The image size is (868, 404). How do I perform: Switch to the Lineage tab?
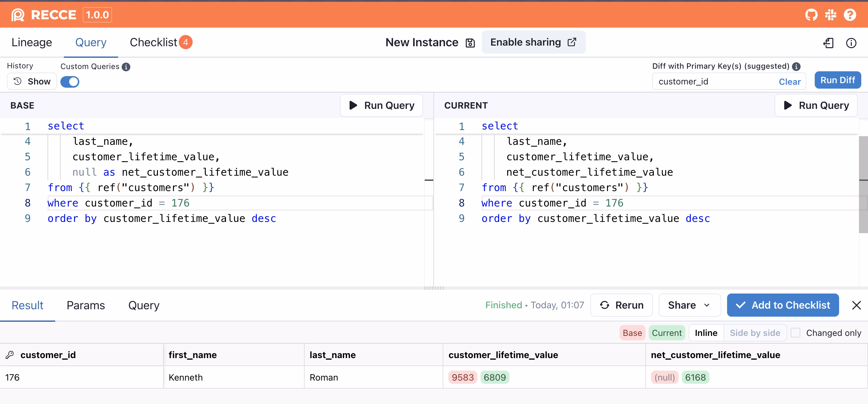click(x=32, y=42)
